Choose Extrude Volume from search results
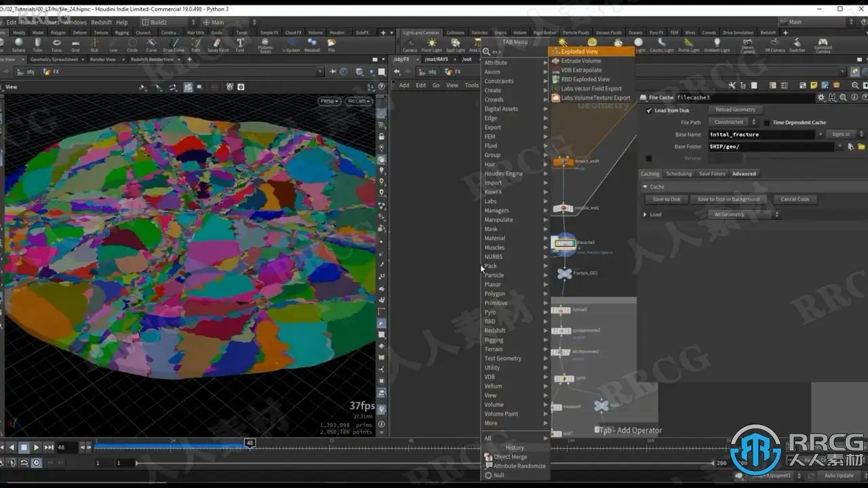The width and height of the screenshot is (868, 488). pyautogui.click(x=591, y=61)
